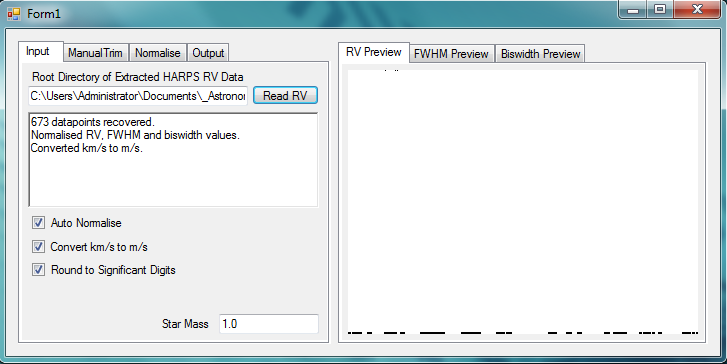
Task: Focus the root directory path field
Action: (x=138, y=96)
